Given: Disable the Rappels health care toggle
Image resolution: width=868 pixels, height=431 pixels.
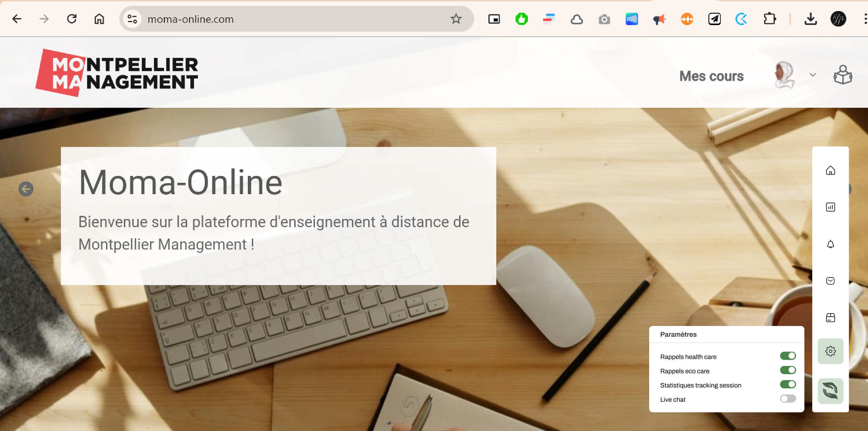Looking at the screenshot, I should point(788,356).
